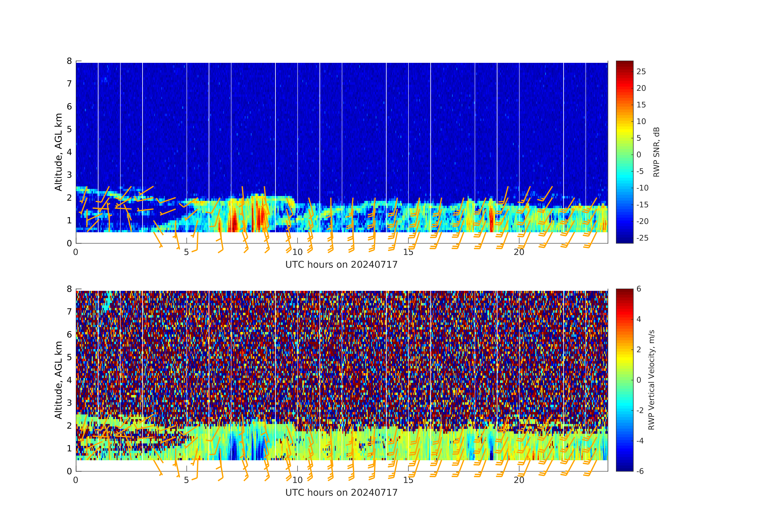775x532 pixels.
Task: Click hour 20 tick label on top plot
Action: [x=519, y=252]
